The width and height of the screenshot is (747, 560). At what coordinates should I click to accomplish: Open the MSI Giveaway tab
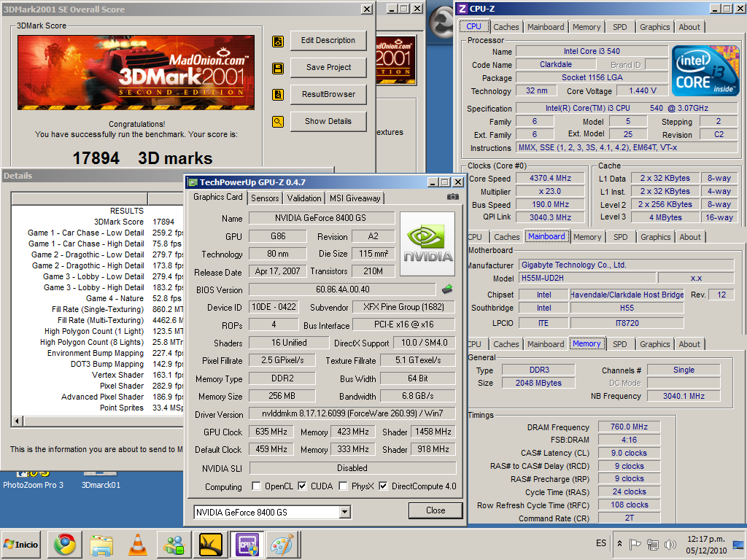click(355, 198)
